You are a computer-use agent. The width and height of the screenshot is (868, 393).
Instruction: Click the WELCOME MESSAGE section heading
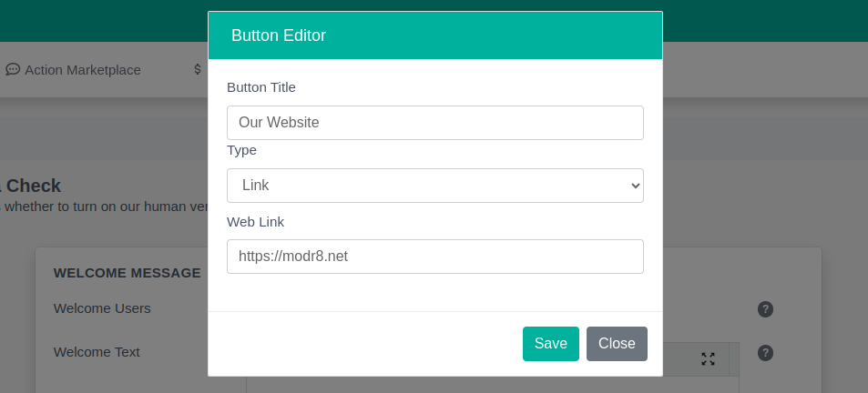(127, 273)
